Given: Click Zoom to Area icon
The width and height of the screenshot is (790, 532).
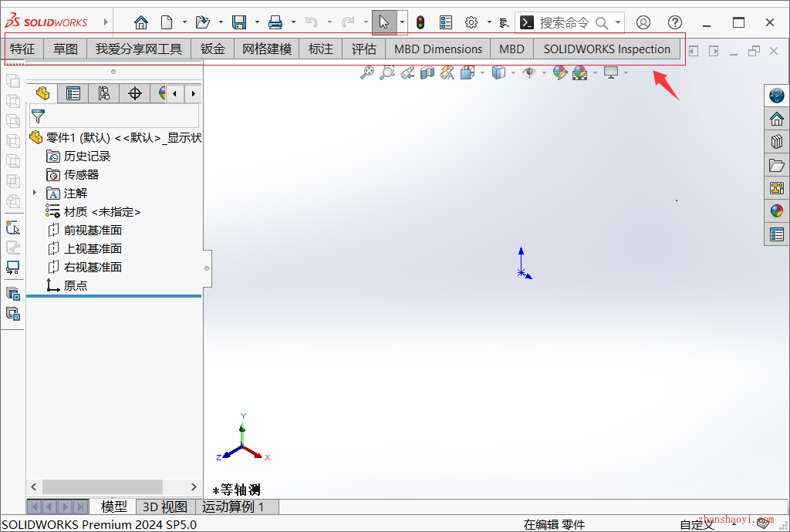Looking at the screenshot, I should click(x=387, y=73).
